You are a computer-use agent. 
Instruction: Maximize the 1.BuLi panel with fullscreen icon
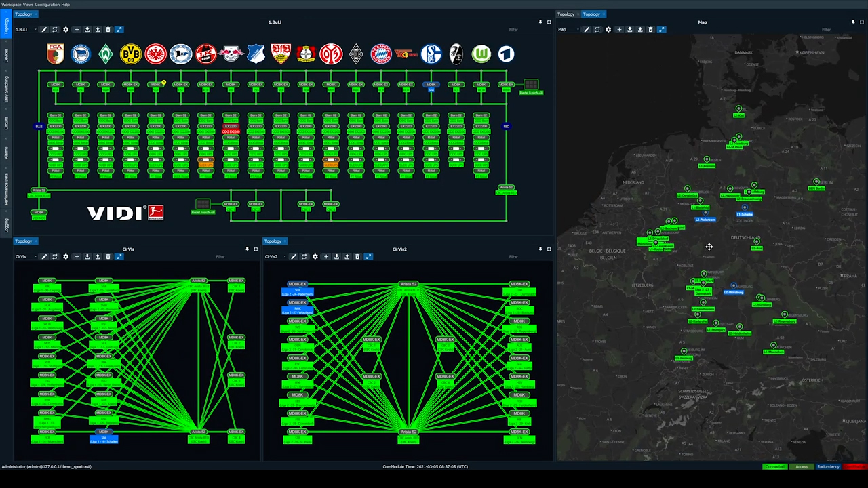549,22
